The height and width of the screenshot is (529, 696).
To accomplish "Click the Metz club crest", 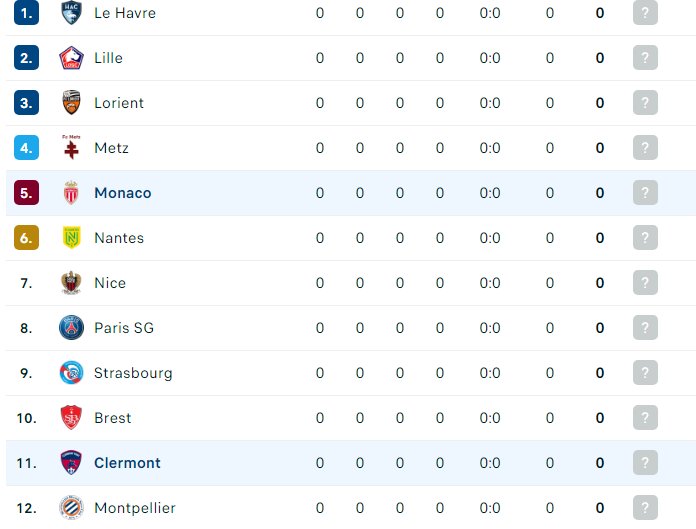I will (x=71, y=147).
